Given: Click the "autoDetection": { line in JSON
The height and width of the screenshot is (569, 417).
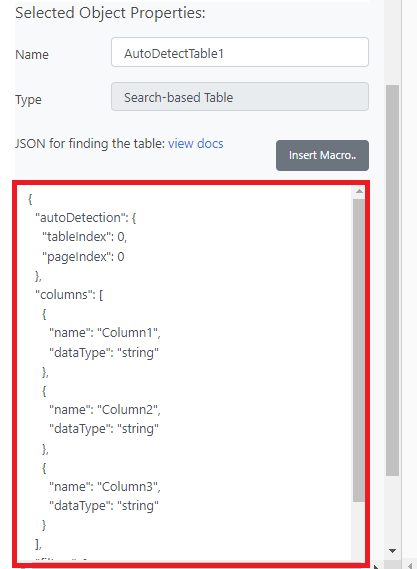Looking at the screenshot, I should [85, 218].
